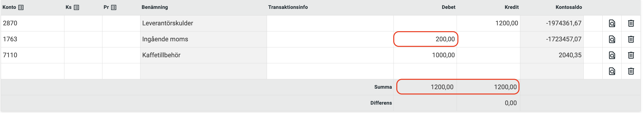The height and width of the screenshot is (113, 644).
Task: Open the Pr list lookup icon
Action: coord(114,8)
